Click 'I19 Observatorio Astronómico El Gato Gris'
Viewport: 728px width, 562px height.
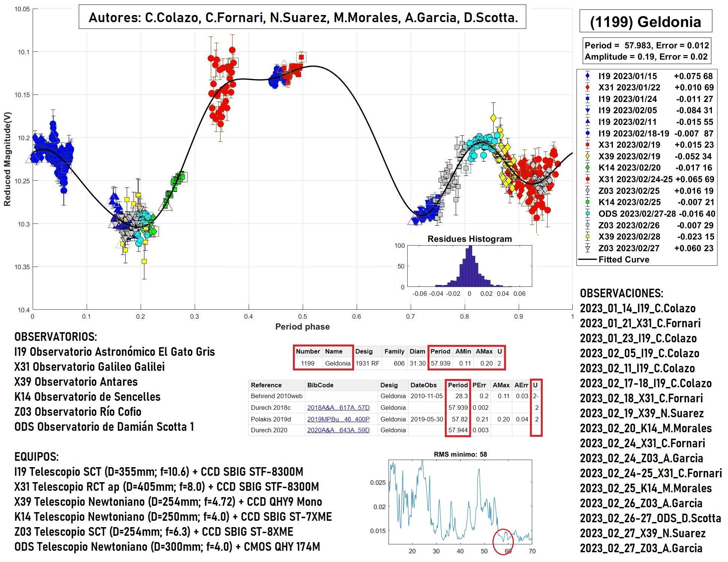[115, 352]
